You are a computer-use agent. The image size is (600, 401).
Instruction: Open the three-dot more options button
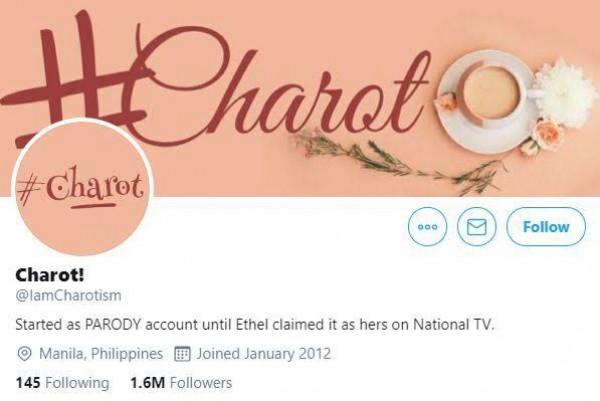tap(427, 226)
